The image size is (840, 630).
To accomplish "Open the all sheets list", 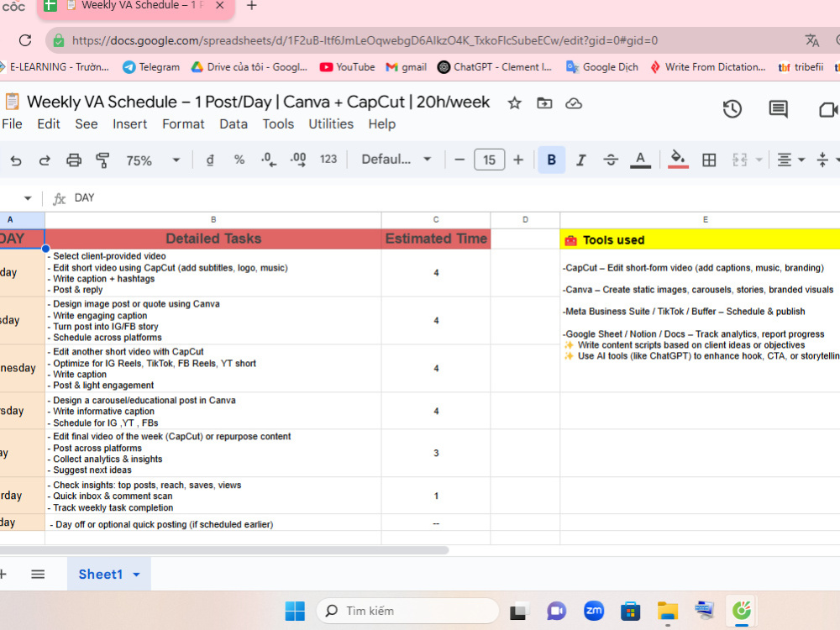I will pyautogui.click(x=38, y=575).
